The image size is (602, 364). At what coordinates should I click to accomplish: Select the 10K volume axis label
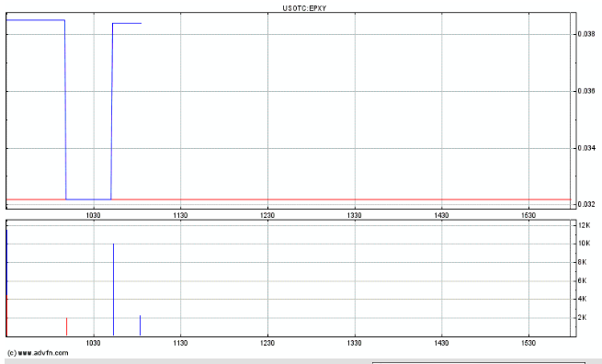(x=584, y=244)
